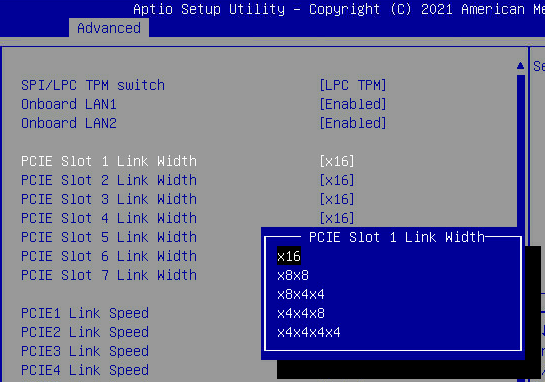Select PCIE Slot 6 Link Width row
The width and height of the screenshot is (545, 382).
point(109,256)
